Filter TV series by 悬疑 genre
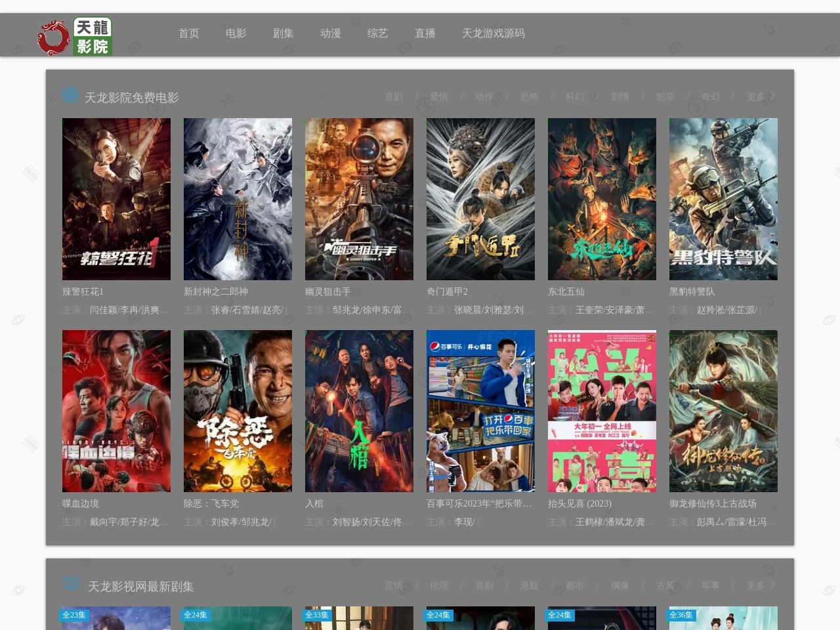This screenshot has height=630, width=840. (x=530, y=585)
